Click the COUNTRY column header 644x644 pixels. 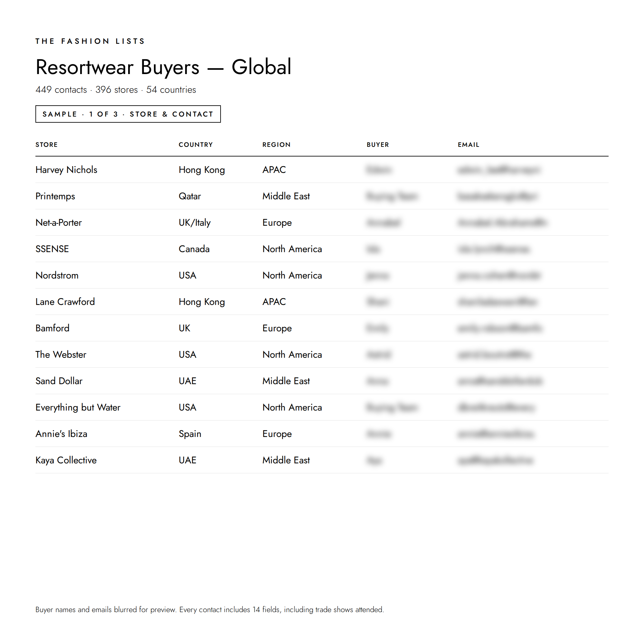coord(196,145)
